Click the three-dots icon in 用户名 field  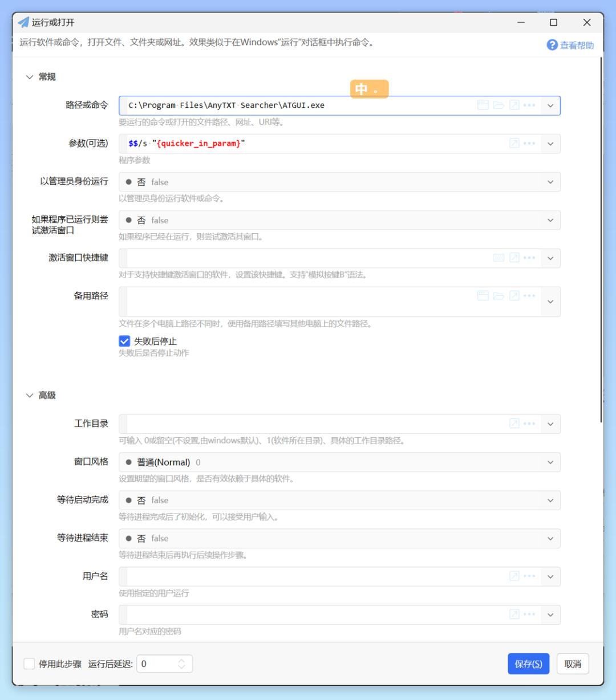[529, 576]
